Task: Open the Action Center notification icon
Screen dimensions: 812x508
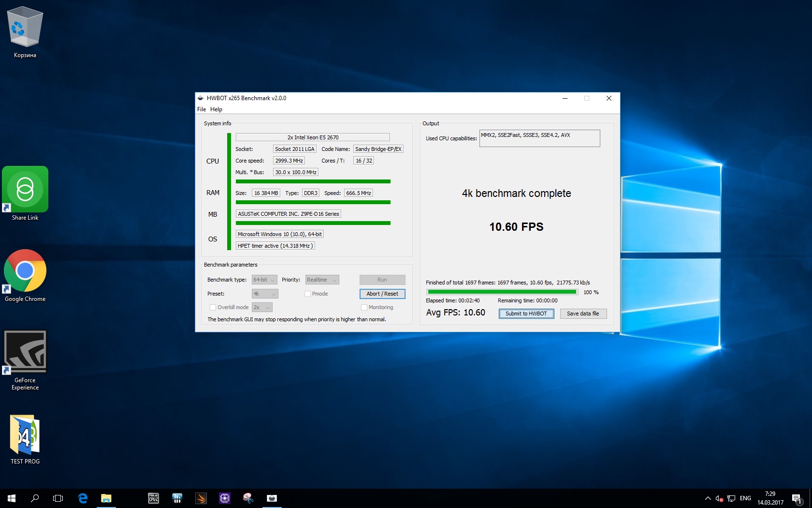Action: click(797, 498)
